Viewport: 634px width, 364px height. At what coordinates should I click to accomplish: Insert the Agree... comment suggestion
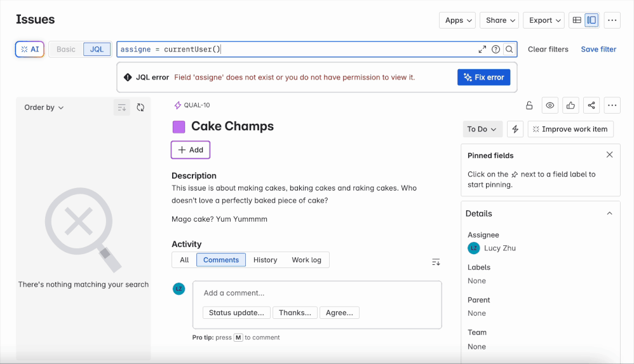tap(339, 313)
